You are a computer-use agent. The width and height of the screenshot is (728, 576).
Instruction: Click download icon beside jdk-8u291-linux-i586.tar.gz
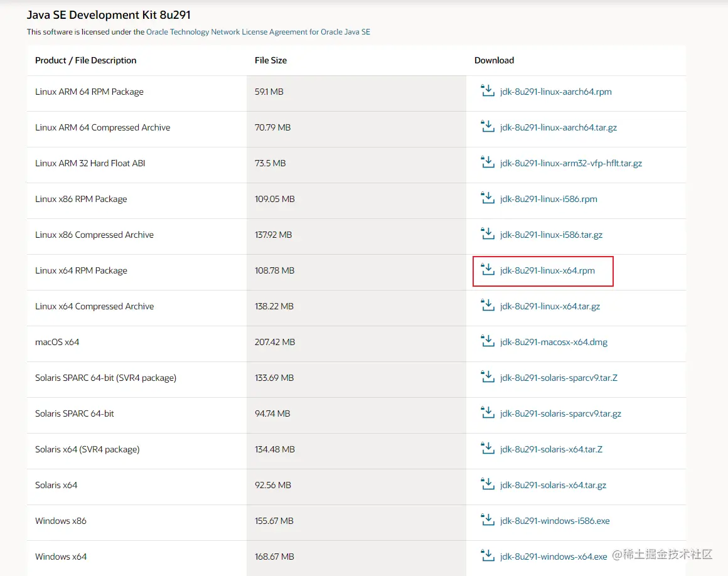pos(488,233)
